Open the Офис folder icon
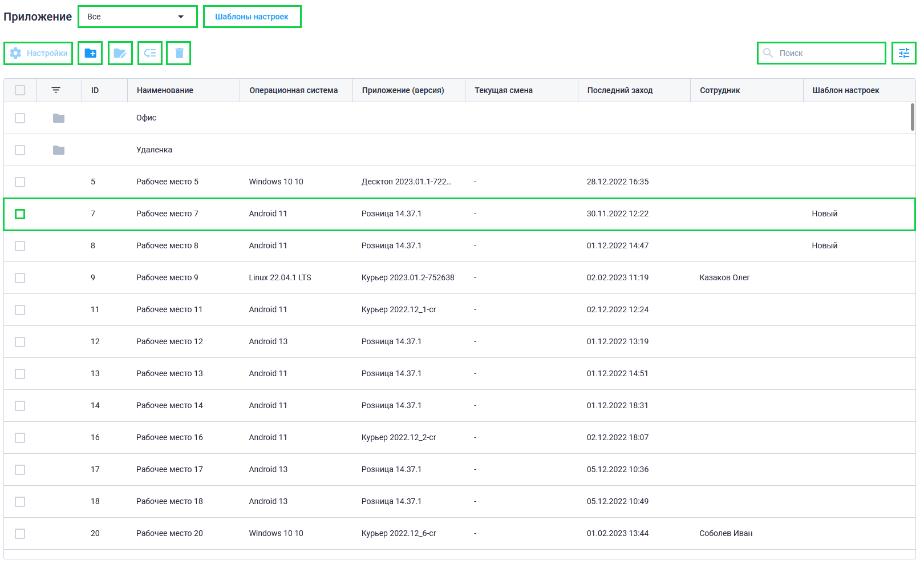Image resolution: width=924 pixels, height=564 pixels. pos(59,118)
